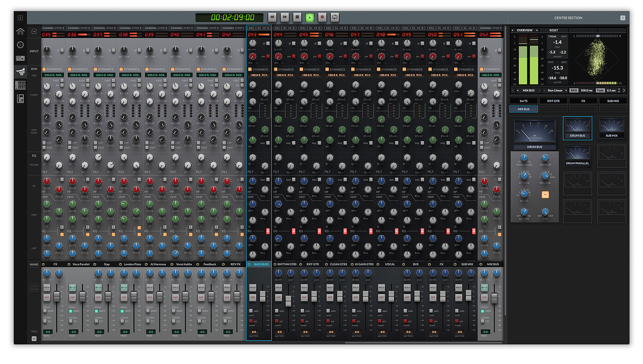Click the fast-forward transport button
643x364 pixels.
(285, 17)
